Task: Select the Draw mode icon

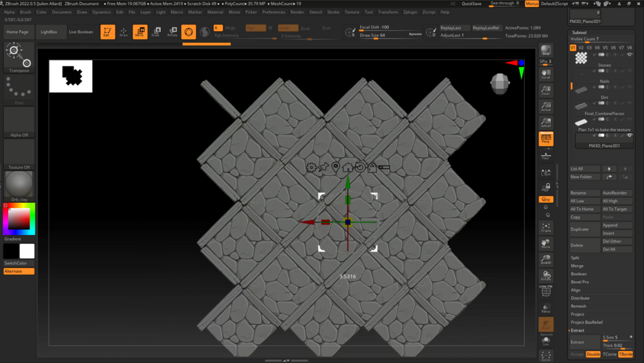Action: pos(124,31)
